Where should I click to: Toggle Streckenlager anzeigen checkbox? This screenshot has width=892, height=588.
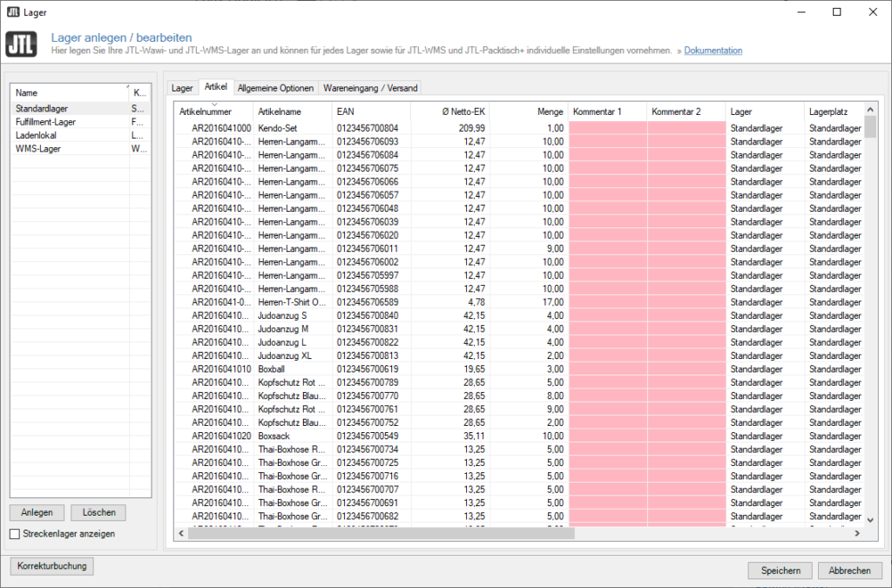coord(15,533)
